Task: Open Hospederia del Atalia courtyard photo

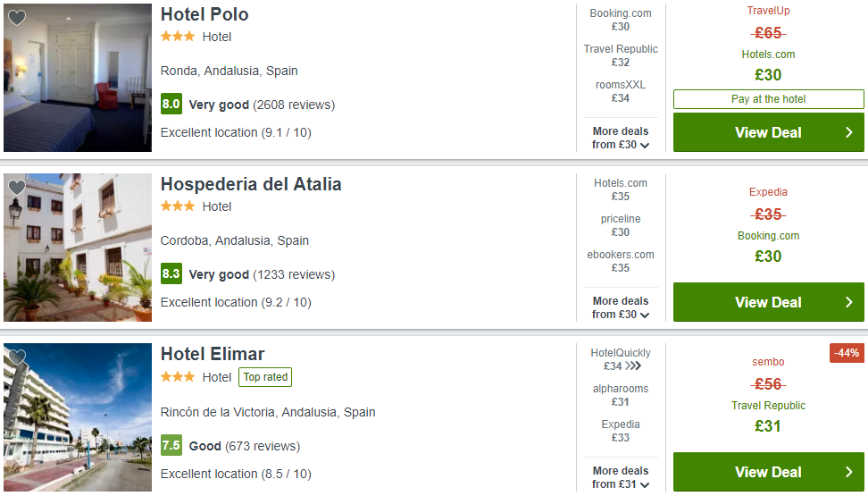Action: (x=78, y=248)
